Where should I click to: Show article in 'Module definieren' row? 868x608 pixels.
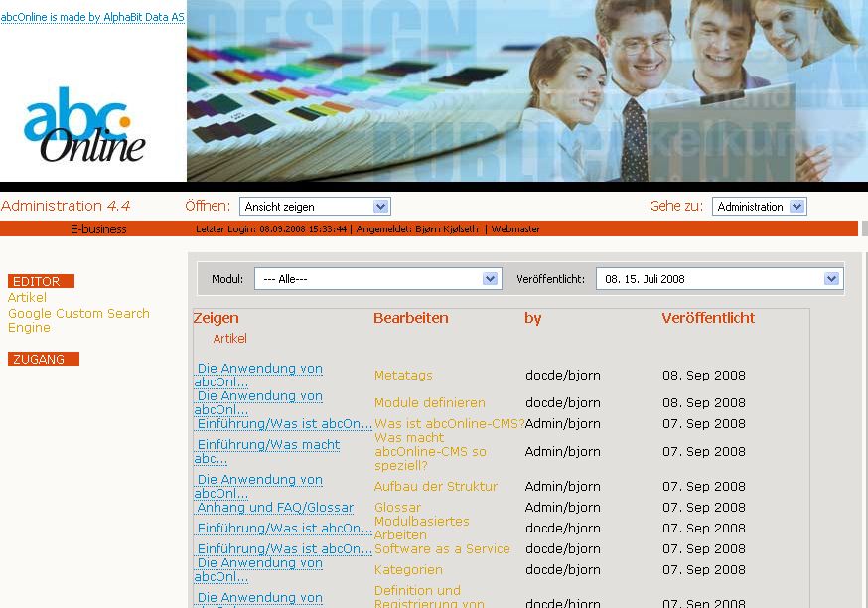tap(258, 402)
